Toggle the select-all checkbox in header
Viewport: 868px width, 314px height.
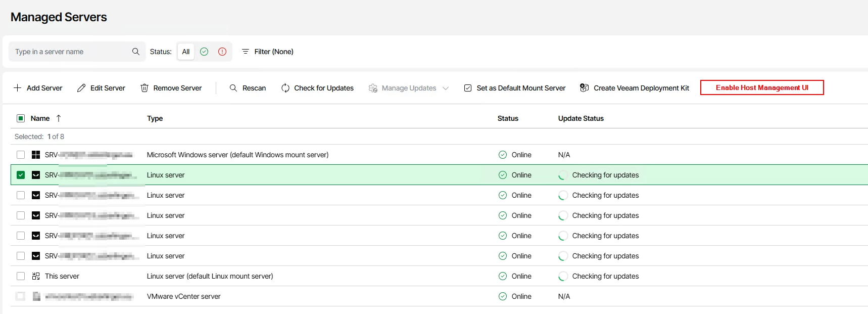tap(21, 118)
